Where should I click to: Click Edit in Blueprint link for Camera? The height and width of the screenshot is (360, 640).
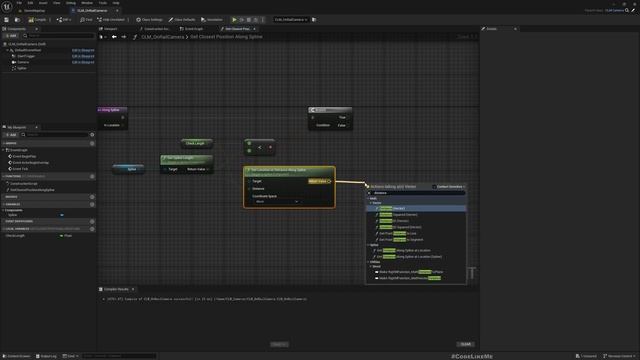coord(83,62)
